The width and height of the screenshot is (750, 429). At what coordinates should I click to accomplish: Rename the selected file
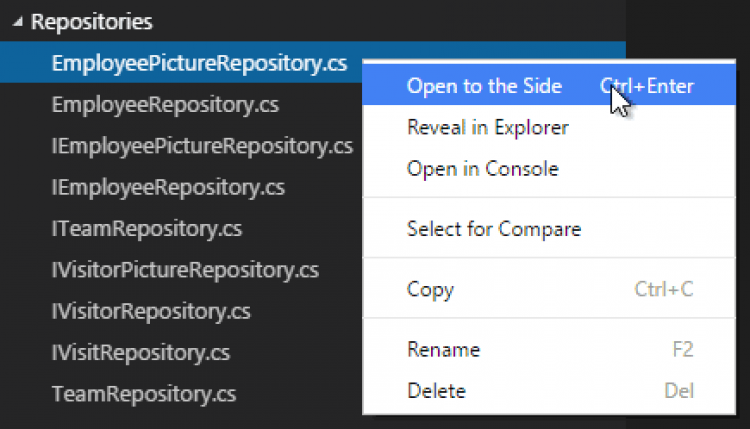coord(443,350)
